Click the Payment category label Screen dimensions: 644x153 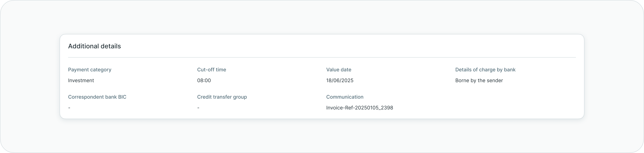point(90,70)
